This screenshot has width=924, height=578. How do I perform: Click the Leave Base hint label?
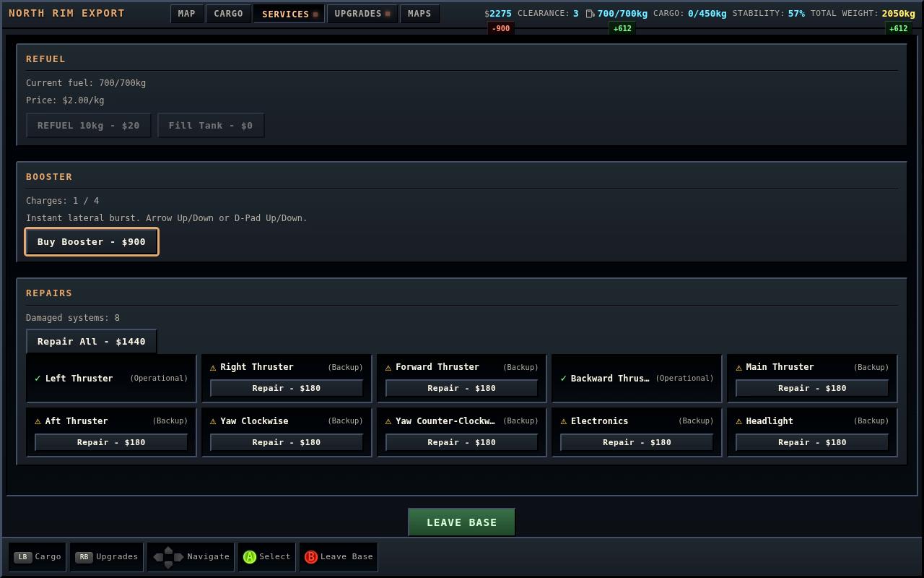tap(346, 557)
